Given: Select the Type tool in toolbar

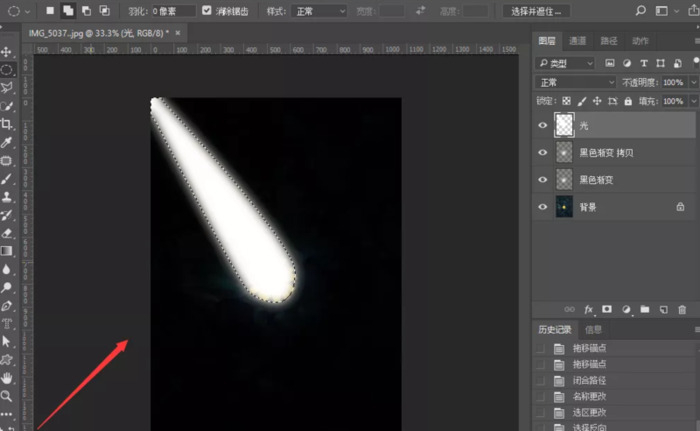Looking at the screenshot, I should [x=7, y=324].
